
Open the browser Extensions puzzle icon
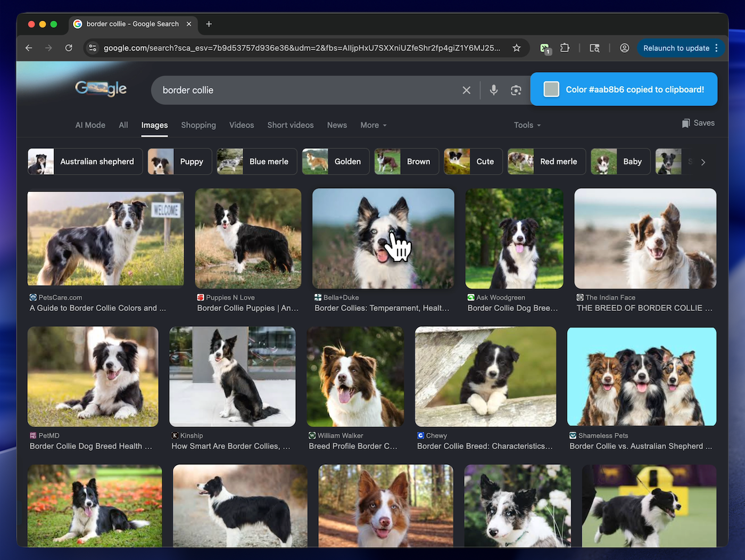tap(565, 48)
